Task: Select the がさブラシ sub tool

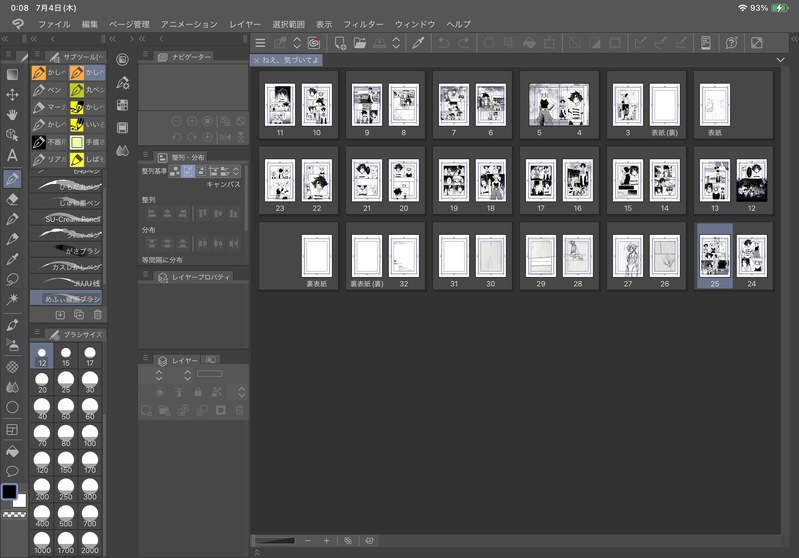Action: [x=66, y=251]
